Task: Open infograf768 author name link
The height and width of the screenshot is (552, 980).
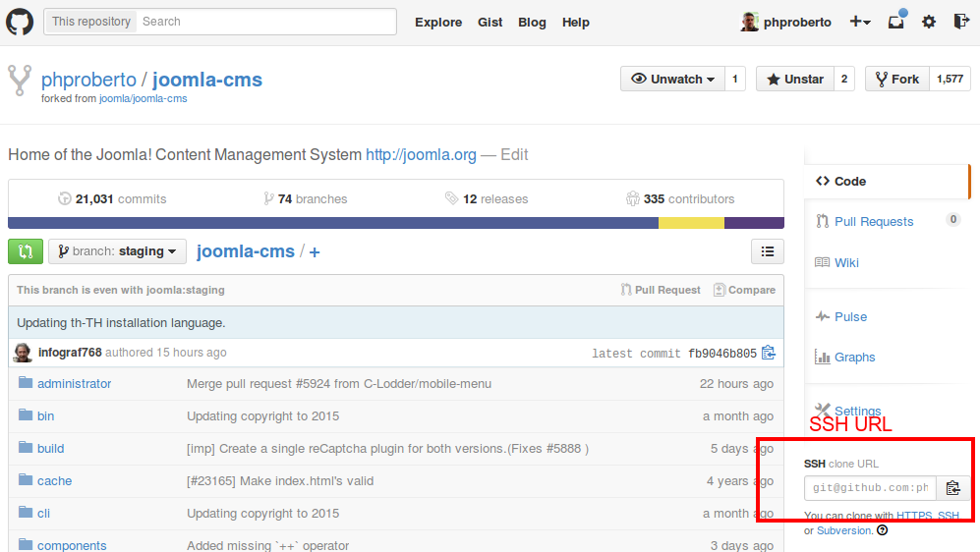Action: (70, 353)
